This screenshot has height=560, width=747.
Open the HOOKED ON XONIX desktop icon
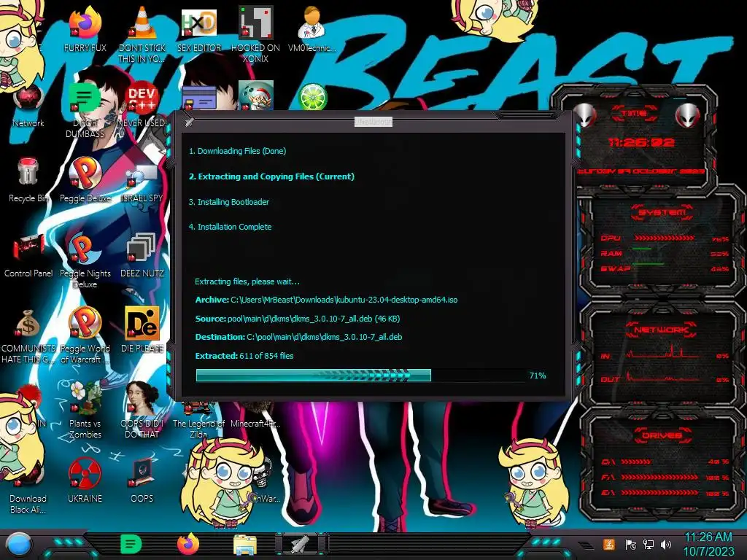pyautogui.click(x=255, y=34)
